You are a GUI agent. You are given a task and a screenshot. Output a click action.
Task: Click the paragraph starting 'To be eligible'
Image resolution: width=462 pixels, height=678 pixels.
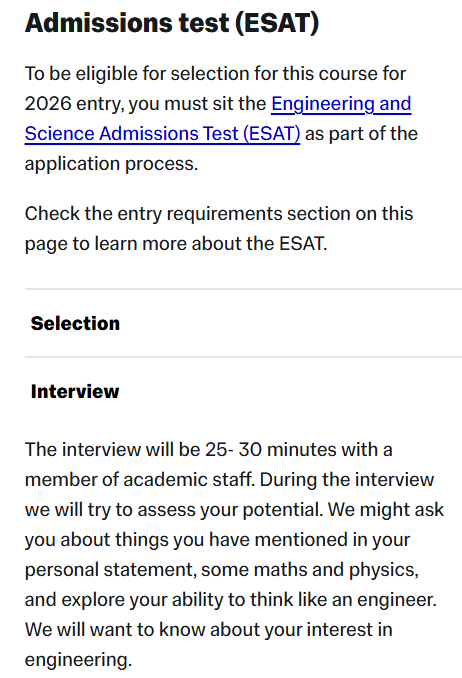point(221,118)
